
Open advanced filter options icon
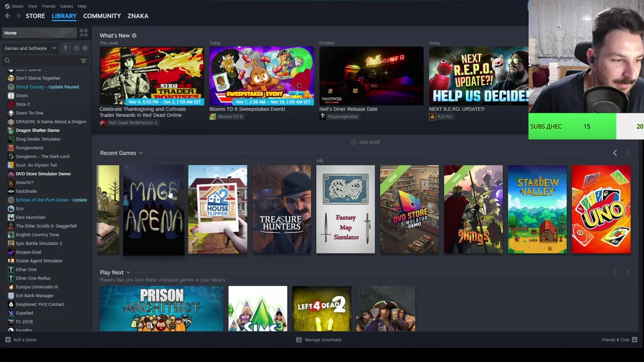[x=84, y=61]
